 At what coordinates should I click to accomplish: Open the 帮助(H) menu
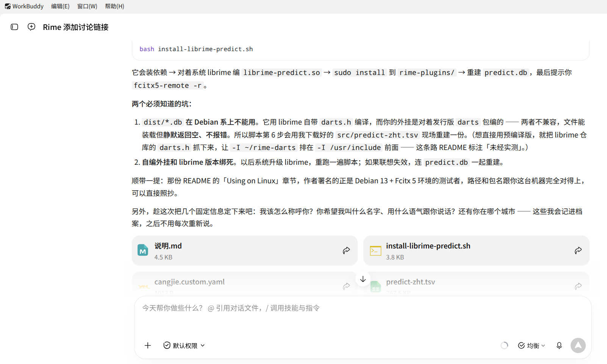[114, 6]
